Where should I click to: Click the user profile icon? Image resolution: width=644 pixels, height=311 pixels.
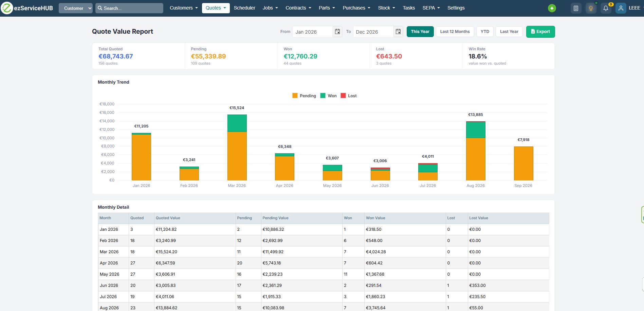click(x=621, y=8)
